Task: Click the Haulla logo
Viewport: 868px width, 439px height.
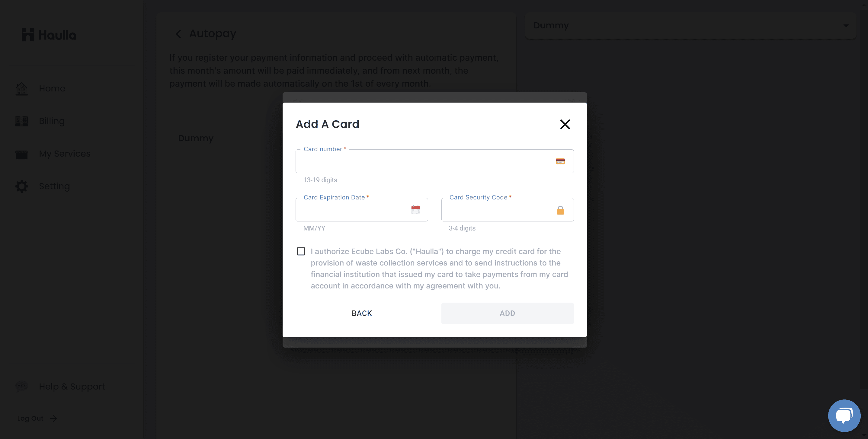Action: tap(49, 35)
